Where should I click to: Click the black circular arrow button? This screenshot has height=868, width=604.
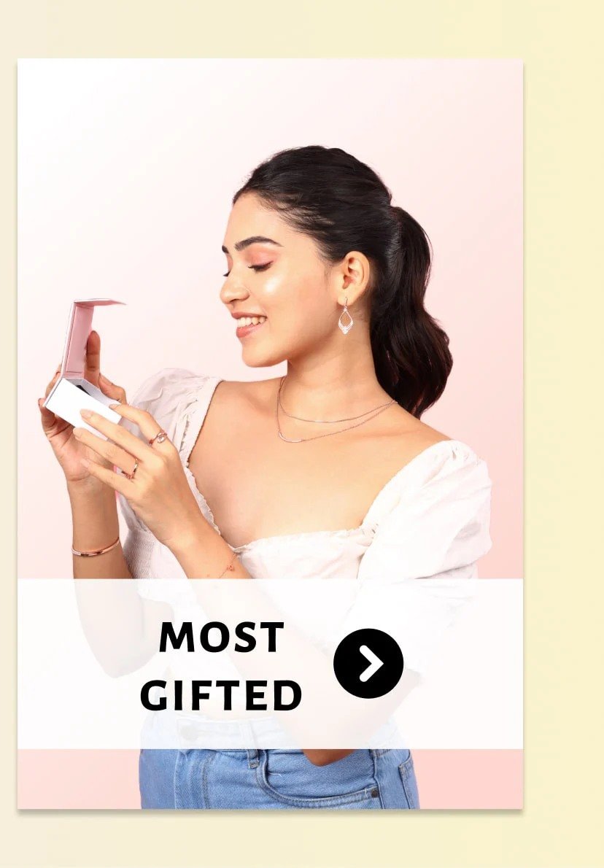[x=368, y=662]
